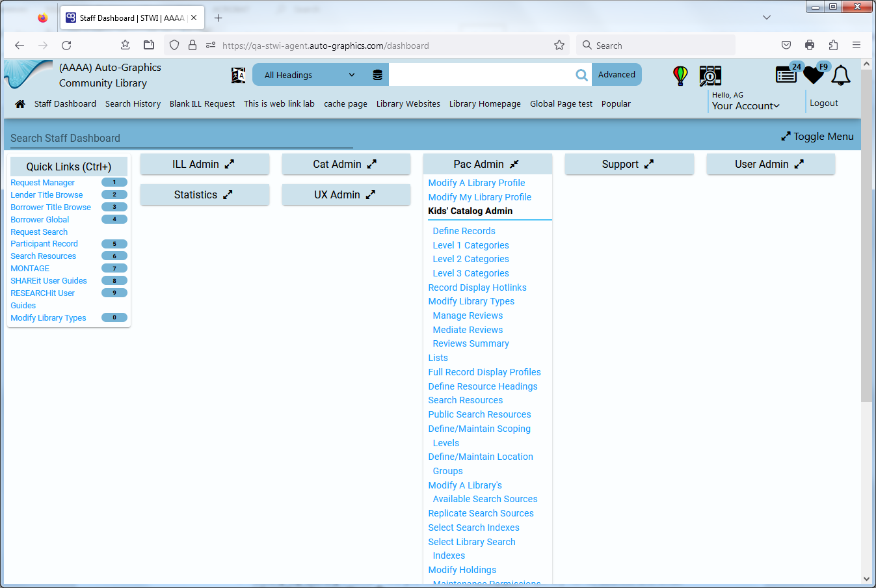
Task: Bookmark this page with the star
Action: coord(559,46)
